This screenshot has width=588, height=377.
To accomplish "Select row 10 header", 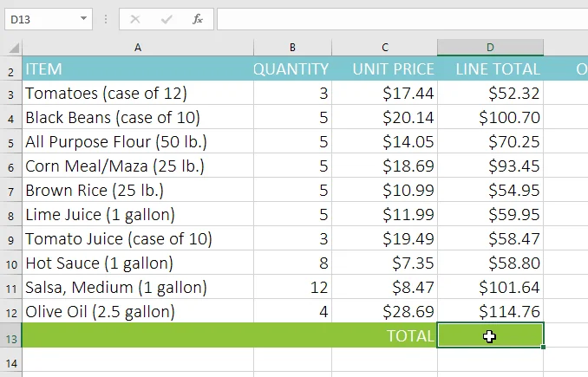I will (11, 263).
